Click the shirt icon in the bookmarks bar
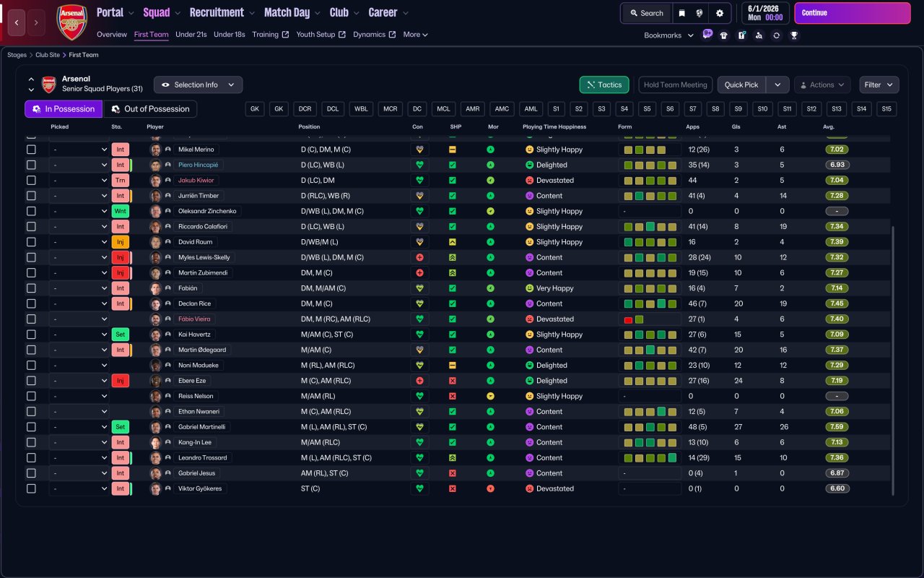This screenshot has width=924, height=578. pos(724,35)
